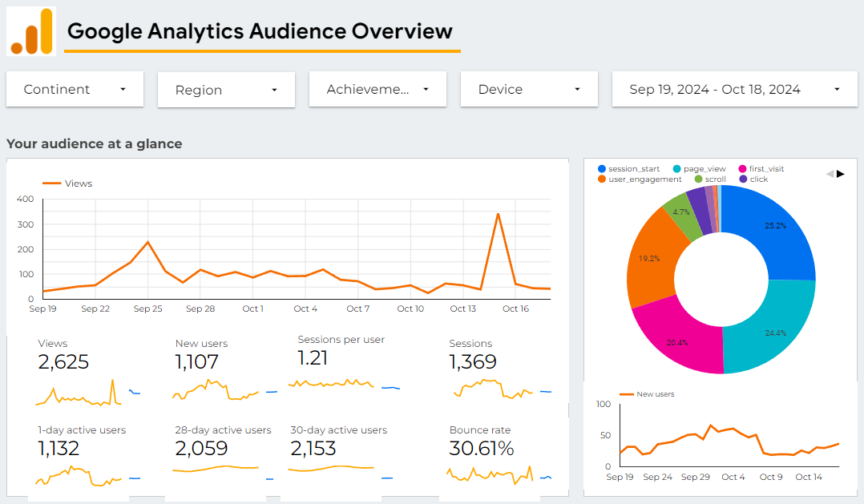The width and height of the screenshot is (864, 504).
Task: Click the '50' y-axis label on New users chart
Action: [x=606, y=436]
